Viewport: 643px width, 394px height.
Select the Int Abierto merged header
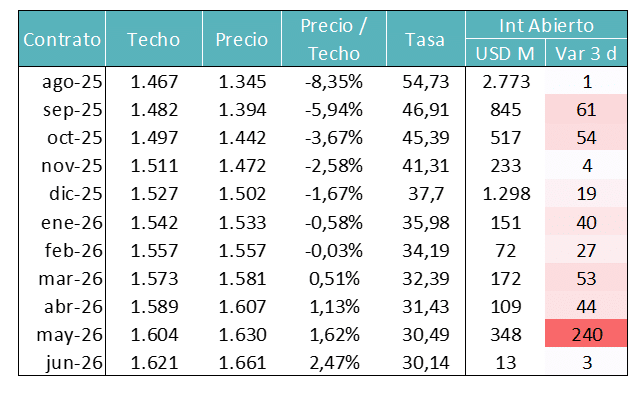pos(546,25)
